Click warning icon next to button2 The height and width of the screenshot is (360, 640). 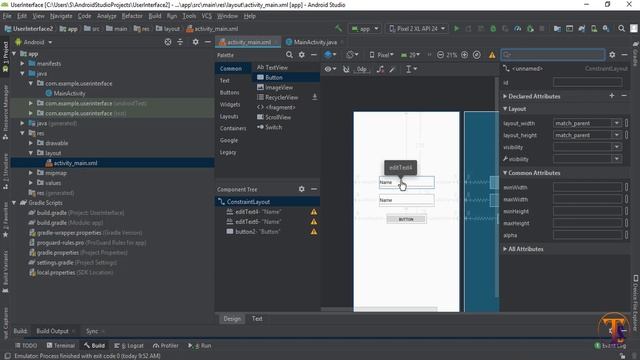tap(313, 231)
